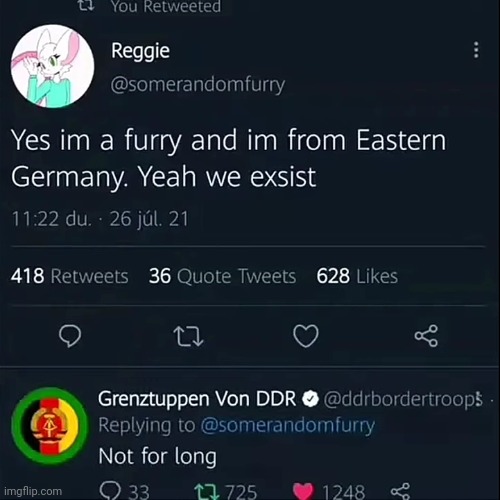500x500 pixels.
Task: View the 418 Retweets list
Action: (x=70, y=276)
